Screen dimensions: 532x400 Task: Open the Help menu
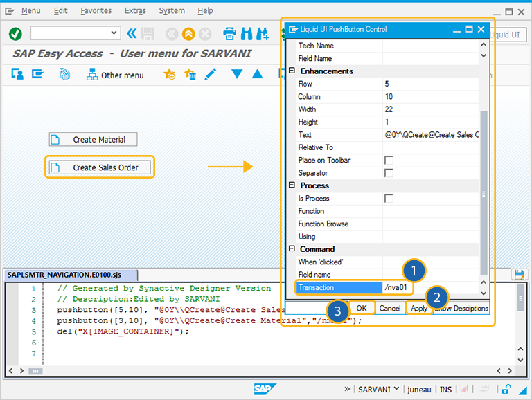(205, 11)
